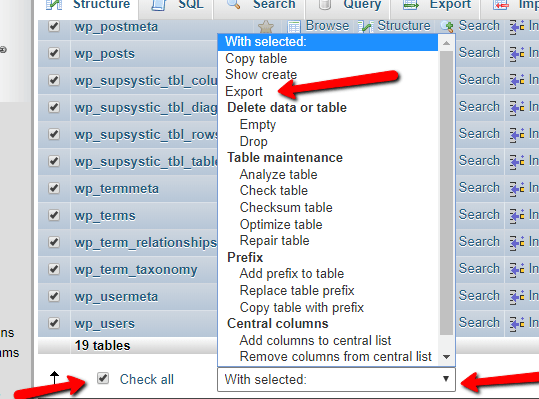Click the Structure tab icon

(54, 4)
